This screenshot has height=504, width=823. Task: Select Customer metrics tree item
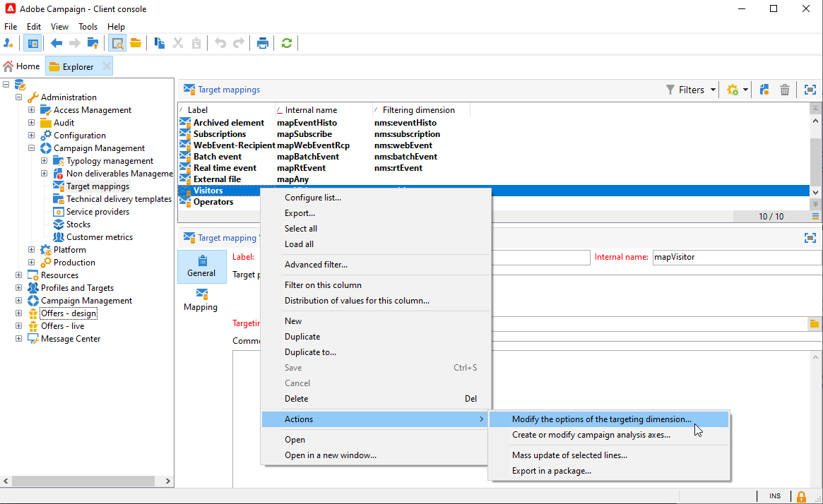(x=99, y=237)
